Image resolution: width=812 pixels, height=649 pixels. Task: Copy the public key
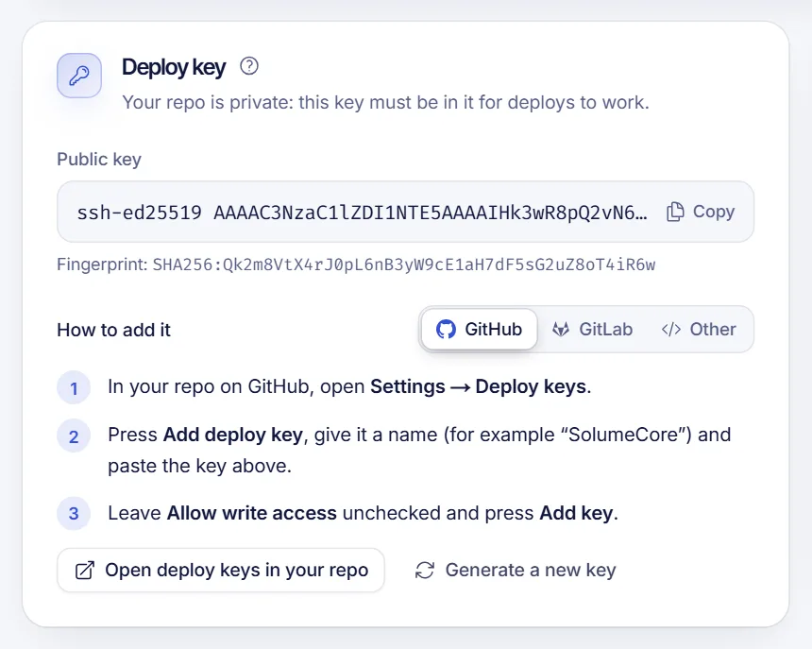click(701, 212)
